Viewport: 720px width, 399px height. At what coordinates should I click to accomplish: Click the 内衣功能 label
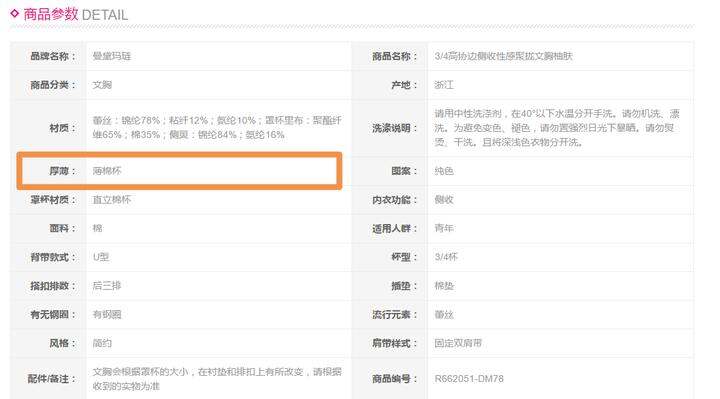point(395,200)
